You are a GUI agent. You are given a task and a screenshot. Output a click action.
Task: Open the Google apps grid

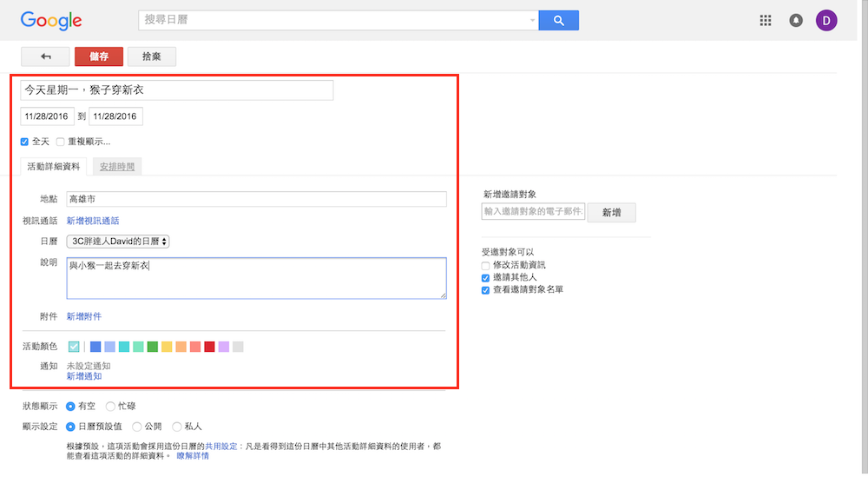click(x=766, y=21)
